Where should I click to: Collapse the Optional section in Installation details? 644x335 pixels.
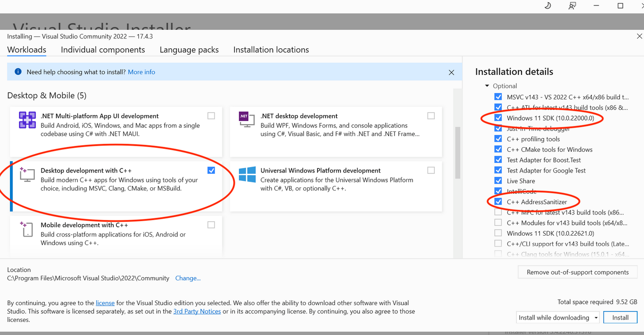[x=487, y=86]
